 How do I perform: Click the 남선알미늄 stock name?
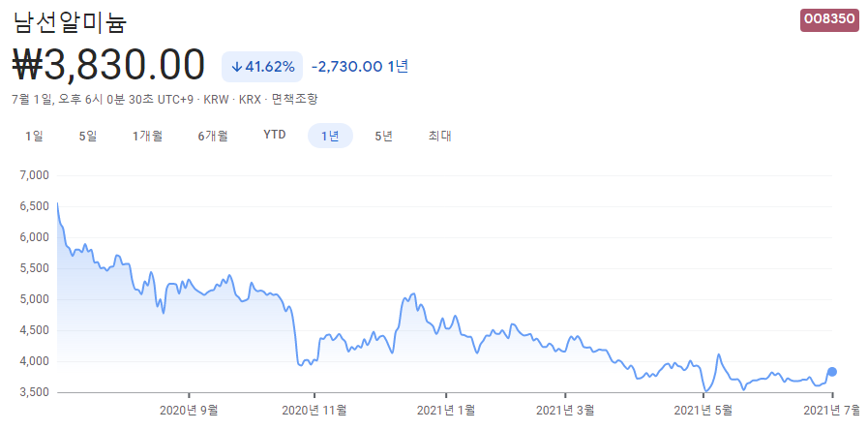point(71,23)
